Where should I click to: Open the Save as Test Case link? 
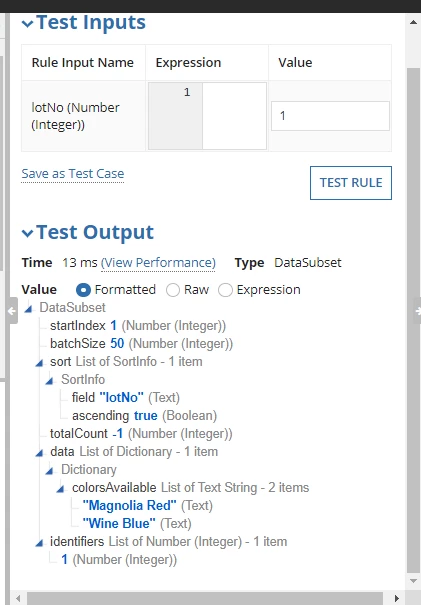[x=73, y=174]
